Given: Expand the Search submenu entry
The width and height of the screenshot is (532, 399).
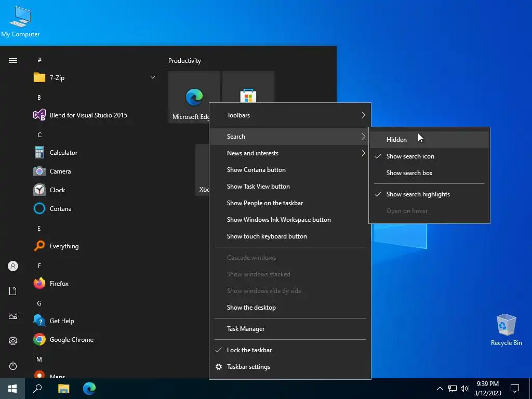Looking at the screenshot, I should (290, 137).
